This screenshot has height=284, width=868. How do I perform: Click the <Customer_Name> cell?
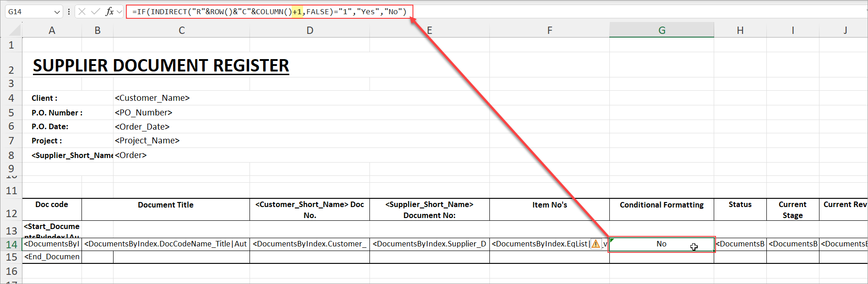(152, 98)
